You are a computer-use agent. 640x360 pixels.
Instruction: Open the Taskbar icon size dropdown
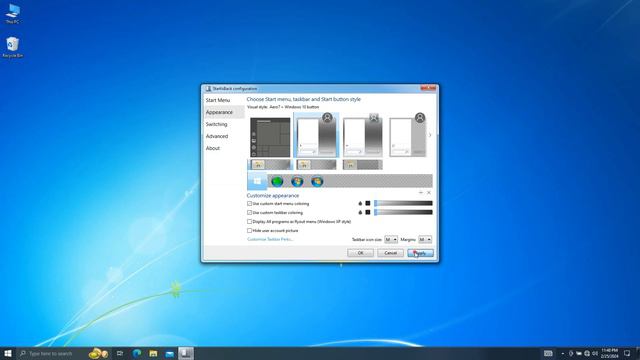(391, 240)
